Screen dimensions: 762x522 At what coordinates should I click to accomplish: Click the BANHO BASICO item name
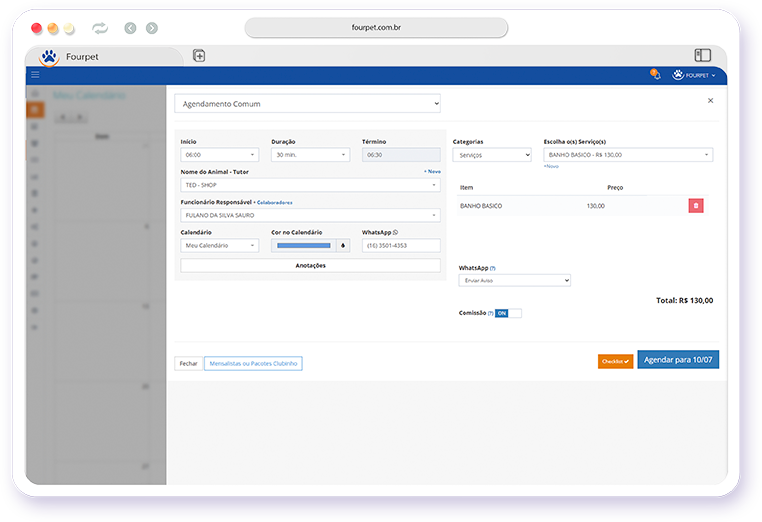tap(481, 206)
